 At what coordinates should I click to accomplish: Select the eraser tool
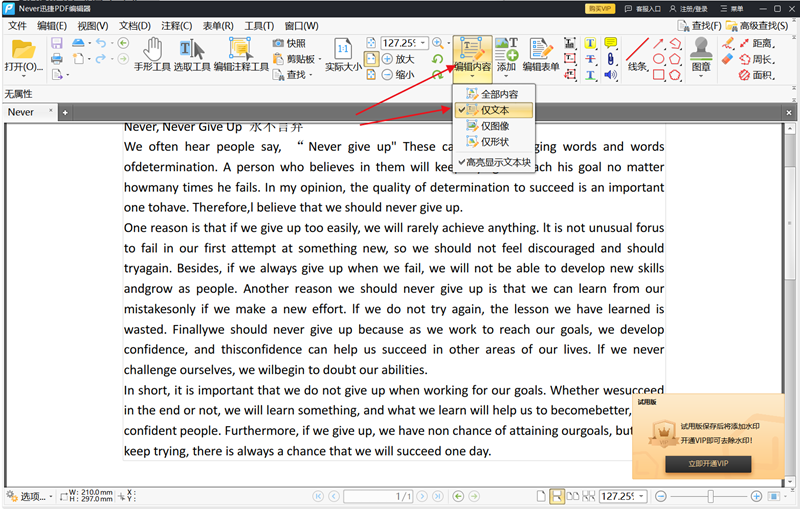coord(728,59)
